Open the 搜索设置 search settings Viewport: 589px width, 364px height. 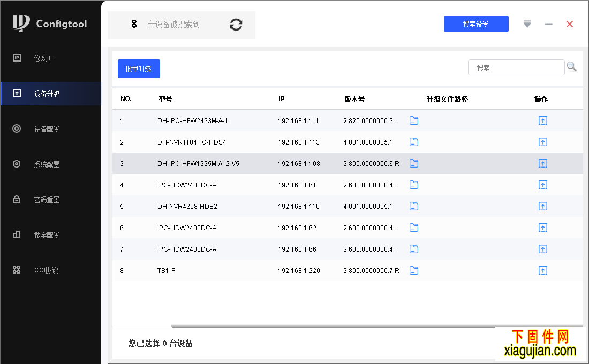tap(476, 24)
